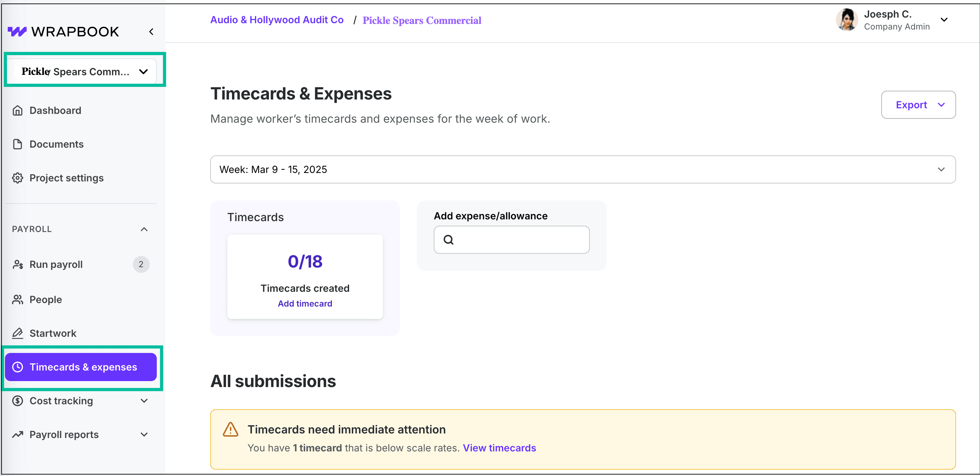
Task: Click the Add timecard link
Action: point(305,304)
